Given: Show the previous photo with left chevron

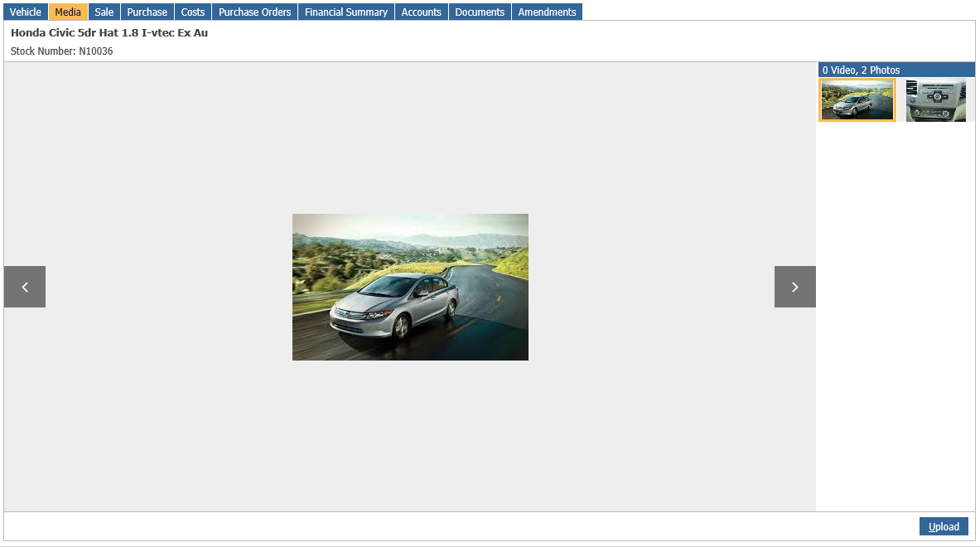Looking at the screenshot, I should coord(25,287).
